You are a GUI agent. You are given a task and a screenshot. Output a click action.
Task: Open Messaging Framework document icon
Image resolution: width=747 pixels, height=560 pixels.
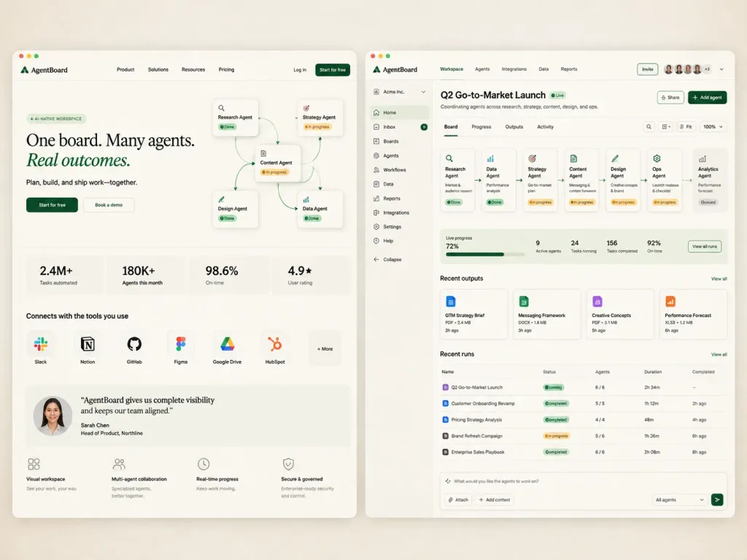[524, 301]
